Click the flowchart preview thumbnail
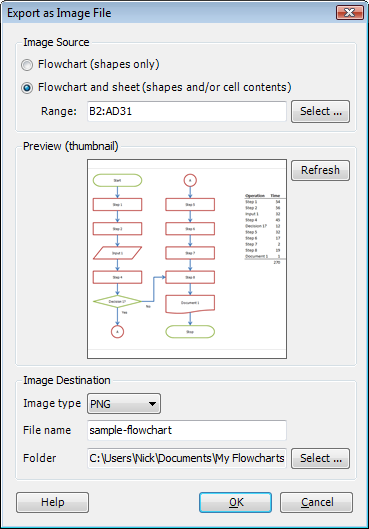 pyautogui.click(x=187, y=259)
